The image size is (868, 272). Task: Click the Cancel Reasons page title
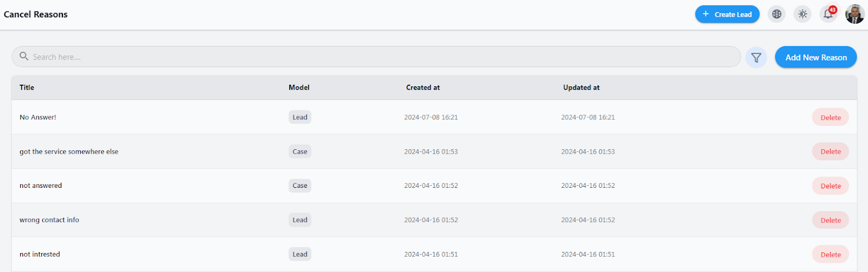tap(36, 14)
